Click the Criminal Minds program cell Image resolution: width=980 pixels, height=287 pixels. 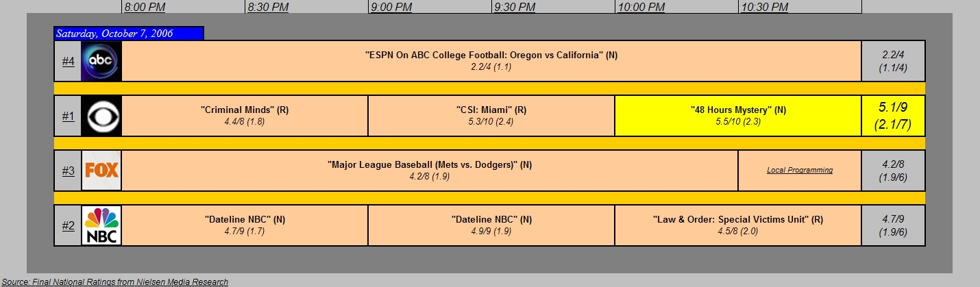coord(245,116)
